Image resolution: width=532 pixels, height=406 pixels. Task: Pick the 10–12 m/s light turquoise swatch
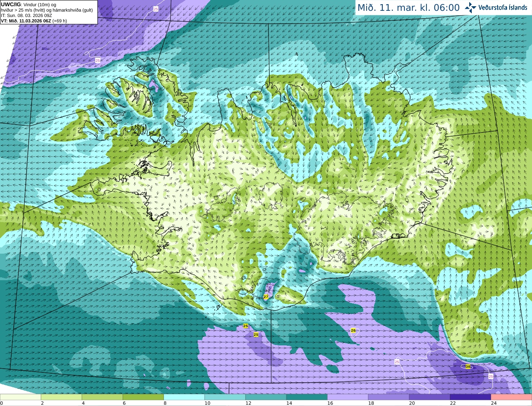tap(225, 397)
